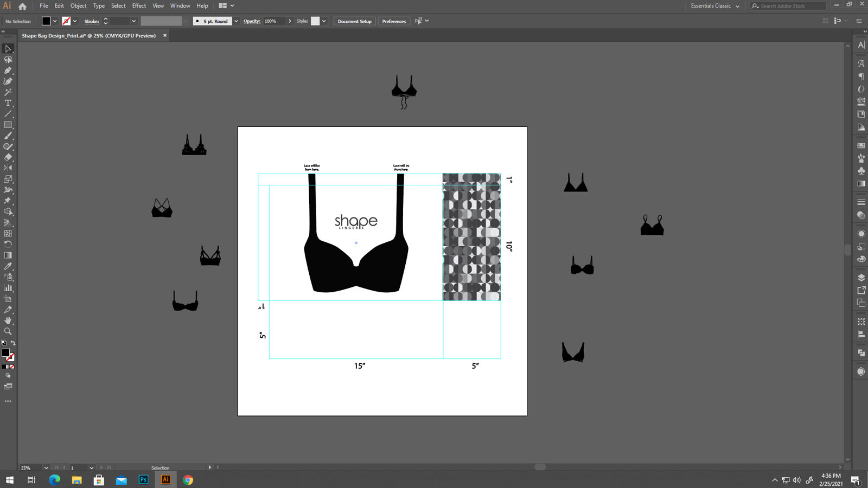Viewport: 868px width, 488px height.
Task: Select the Column Graph tool
Action: 8,288
